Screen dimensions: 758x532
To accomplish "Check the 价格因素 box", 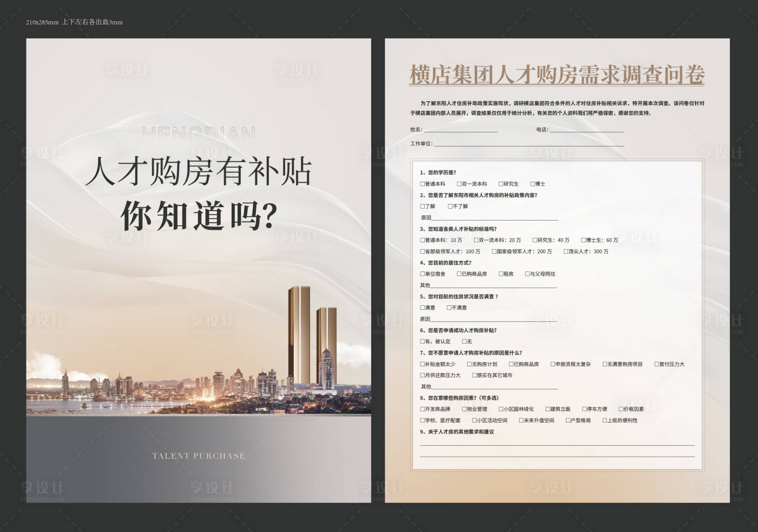I will point(621,409).
